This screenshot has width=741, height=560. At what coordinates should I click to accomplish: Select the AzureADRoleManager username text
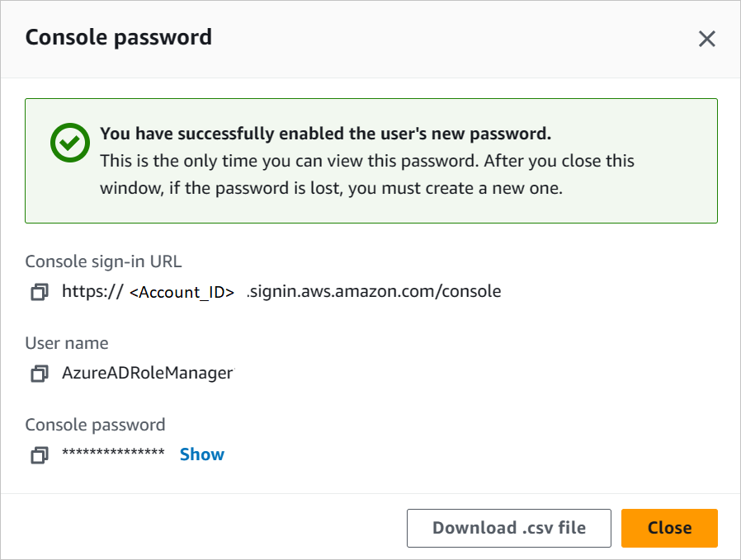coord(147,373)
